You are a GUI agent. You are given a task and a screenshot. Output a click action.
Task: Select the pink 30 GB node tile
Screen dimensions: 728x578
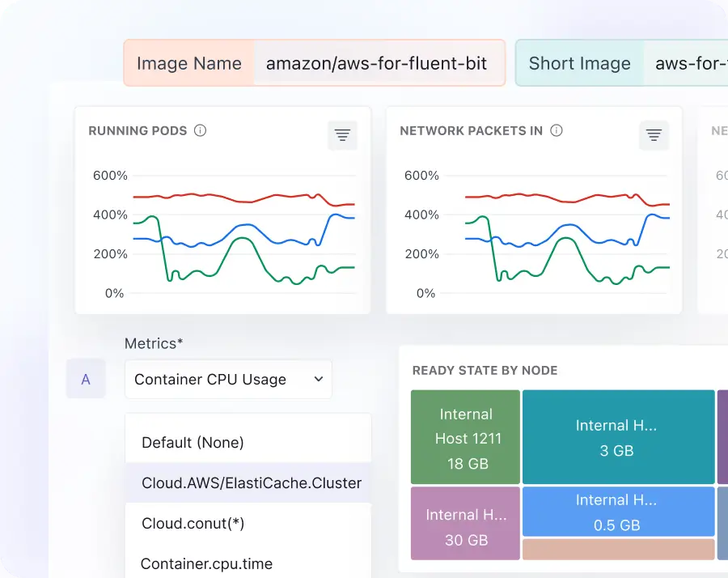coord(465,523)
